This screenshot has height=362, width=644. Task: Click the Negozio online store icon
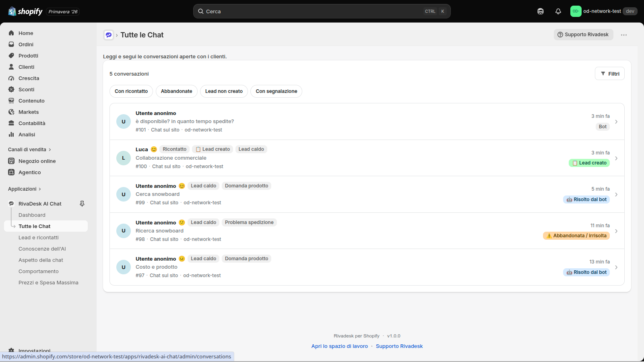point(11,161)
